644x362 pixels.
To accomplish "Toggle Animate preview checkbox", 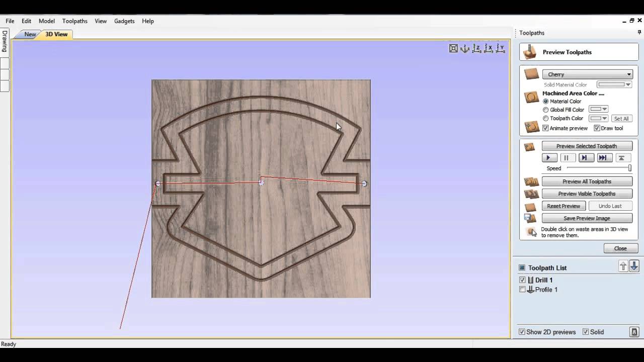I will 545,128.
